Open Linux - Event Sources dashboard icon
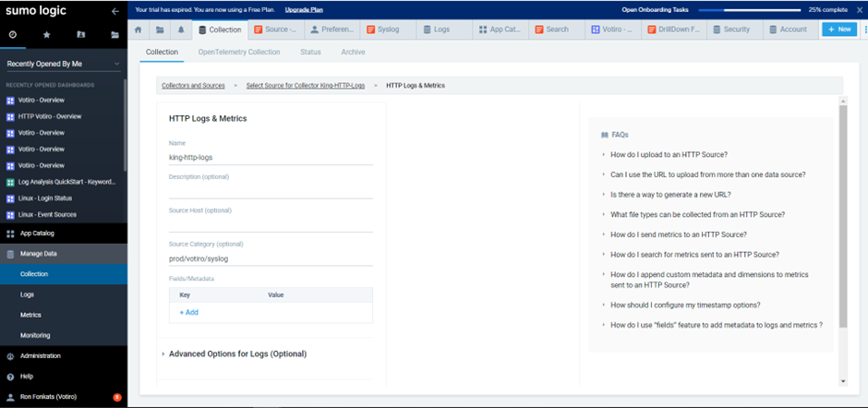Viewport: 868px width, 408px height. [x=10, y=215]
